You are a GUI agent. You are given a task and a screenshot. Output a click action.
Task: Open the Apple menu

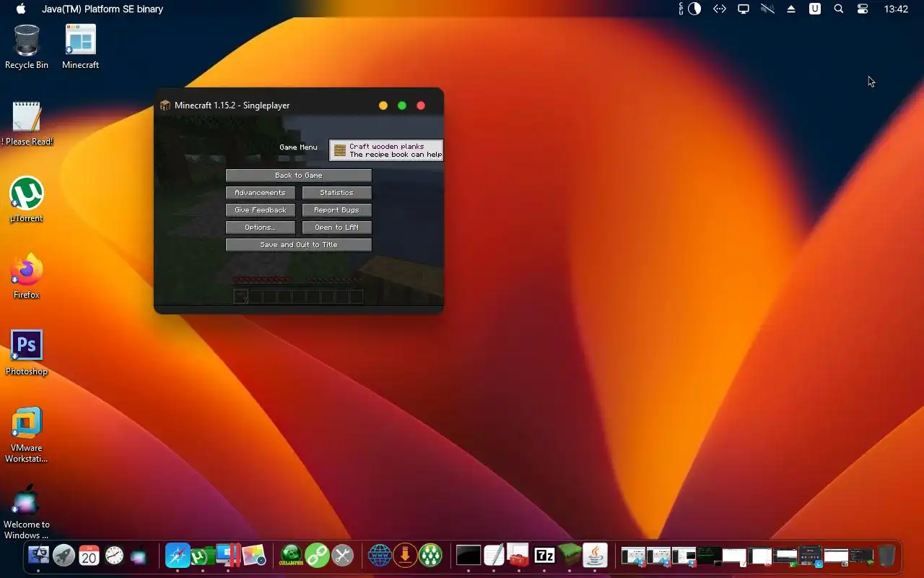tap(21, 9)
